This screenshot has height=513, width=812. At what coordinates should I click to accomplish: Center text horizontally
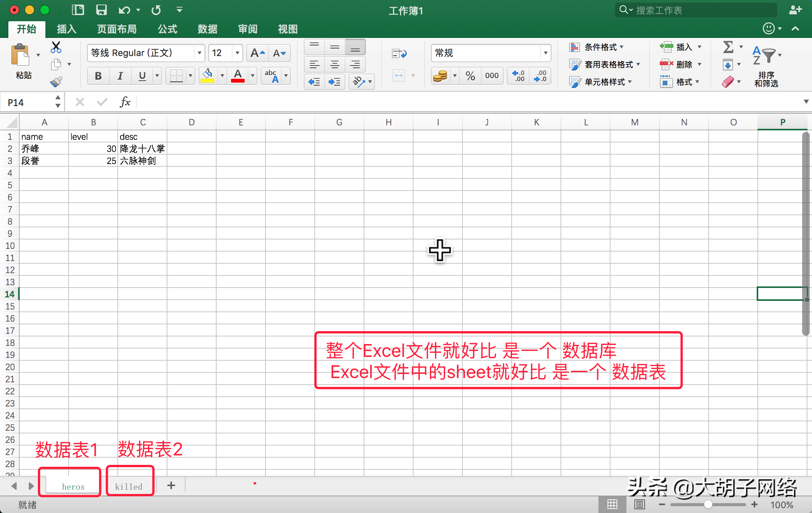click(335, 64)
